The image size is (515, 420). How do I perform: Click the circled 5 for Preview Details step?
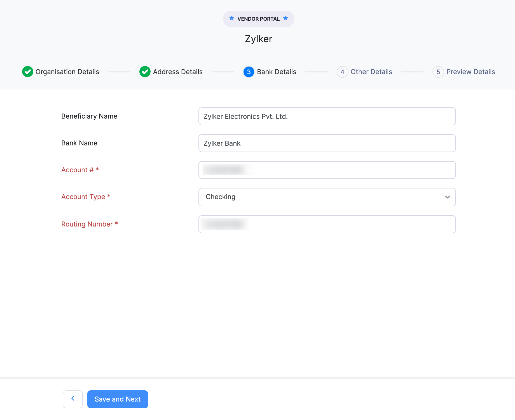pos(438,72)
